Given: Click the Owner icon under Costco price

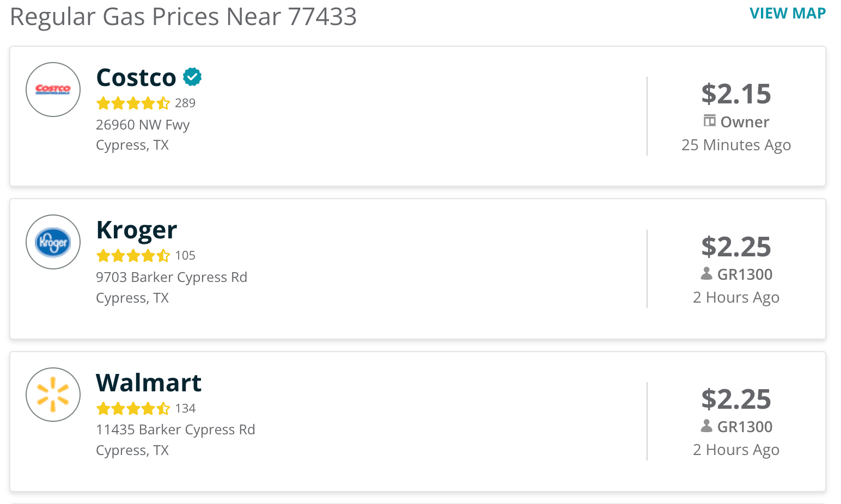Looking at the screenshot, I should click(709, 121).
